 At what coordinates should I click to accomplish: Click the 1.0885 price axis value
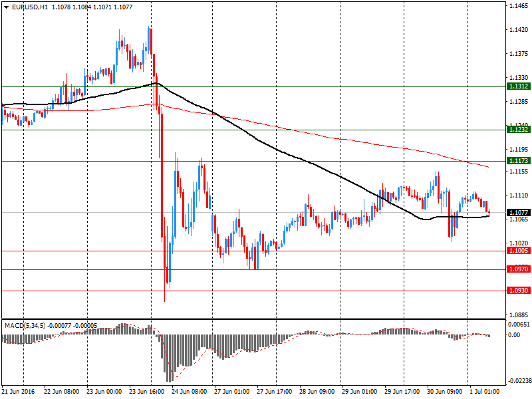click(519, 315)
